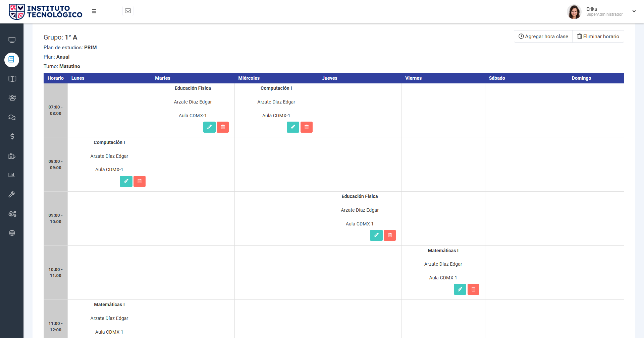Delete Friday 10:00 Matemáticas I class

click(473, 289)
